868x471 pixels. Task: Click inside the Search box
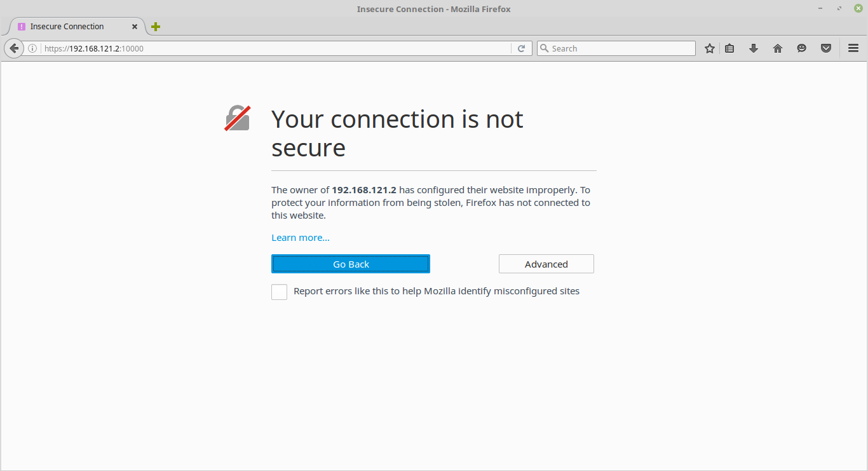coord(621,48)
